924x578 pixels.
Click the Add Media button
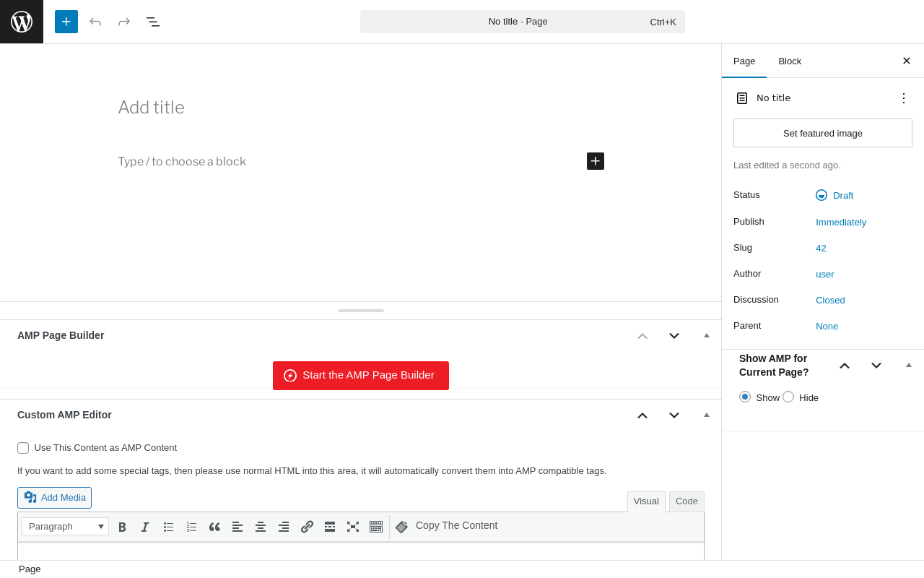pos(55,498)
